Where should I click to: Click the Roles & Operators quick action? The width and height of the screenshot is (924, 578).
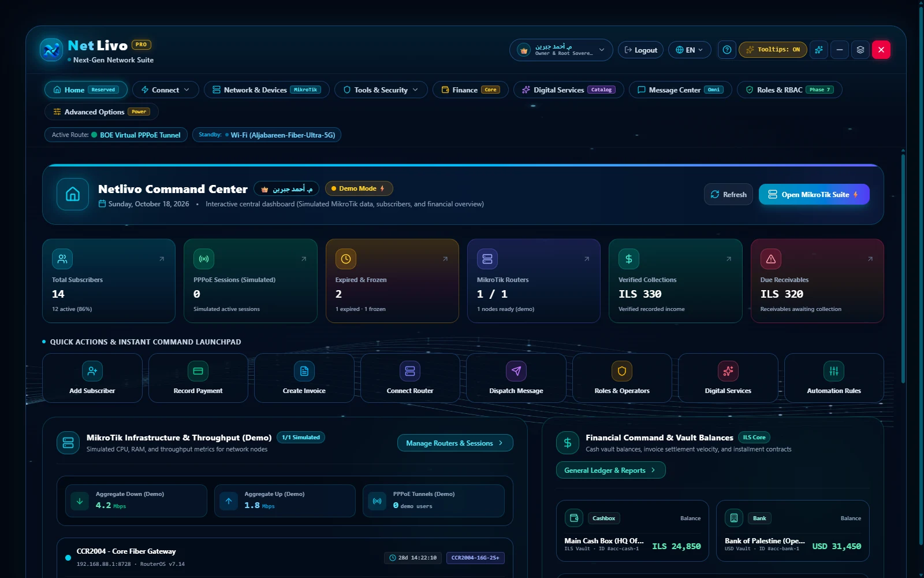622,378
